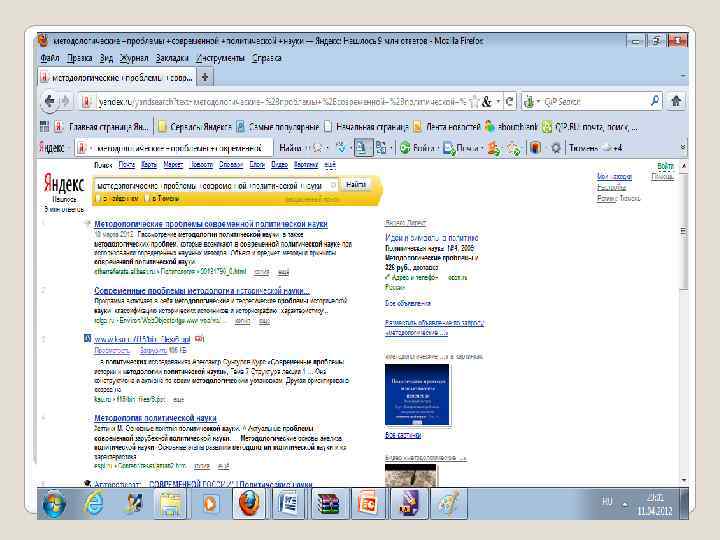
Task: Open the URL bar history dropdown arrow
Action: (x=498, y=101)
